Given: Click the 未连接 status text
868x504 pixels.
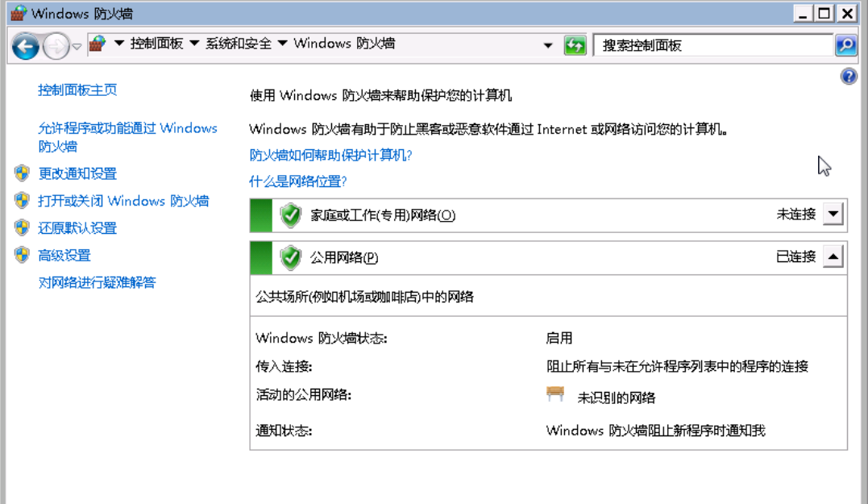Looking at the screenshot, I should pyautogui.click(x=796, y=214).
